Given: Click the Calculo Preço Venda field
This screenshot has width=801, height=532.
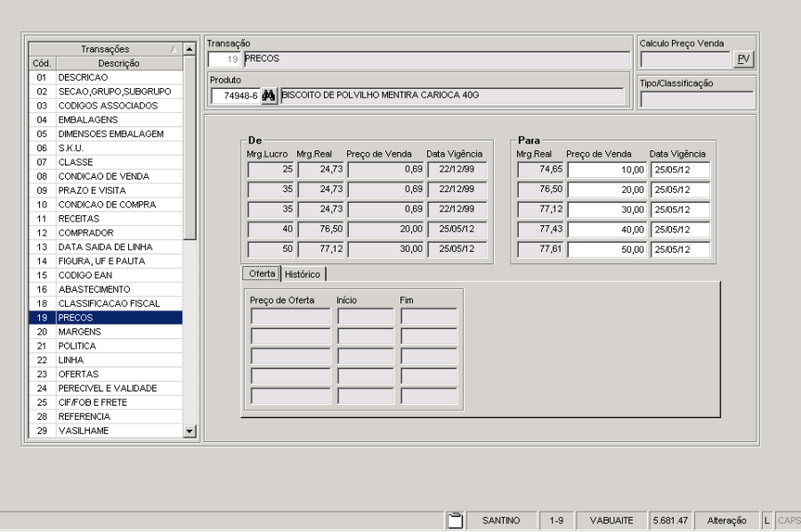Looking at the screenshot, I should (x=686, y=60).
